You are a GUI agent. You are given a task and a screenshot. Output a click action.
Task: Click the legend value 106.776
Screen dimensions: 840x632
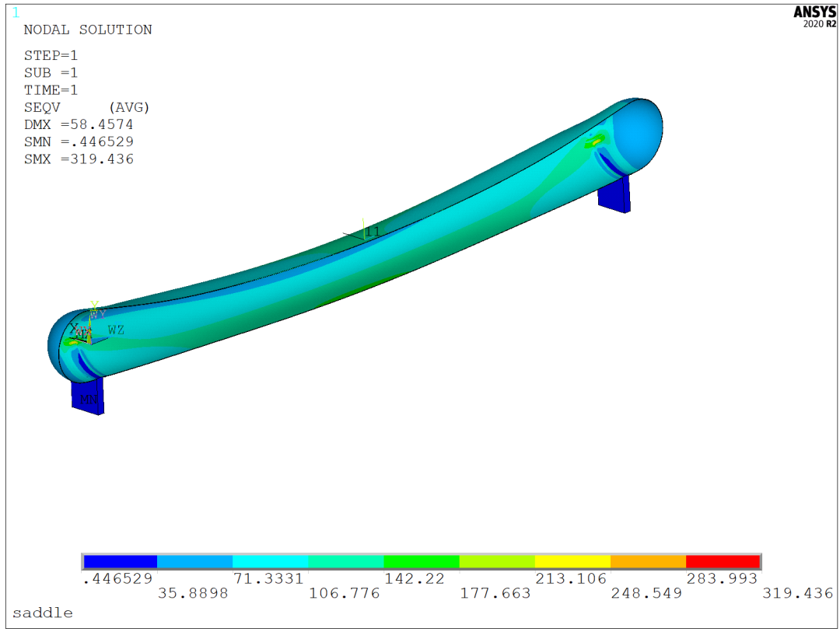click(345, 593)
